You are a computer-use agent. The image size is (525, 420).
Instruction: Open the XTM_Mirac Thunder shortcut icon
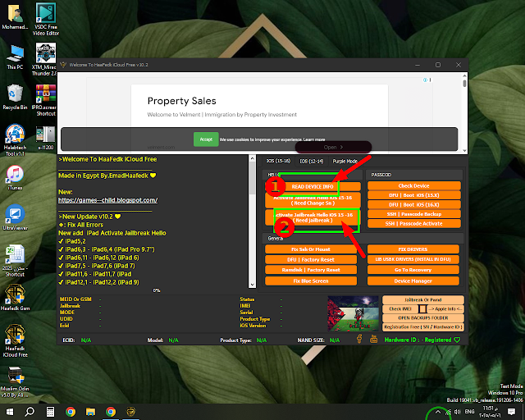pyautogui.click(x=46, y=60)
